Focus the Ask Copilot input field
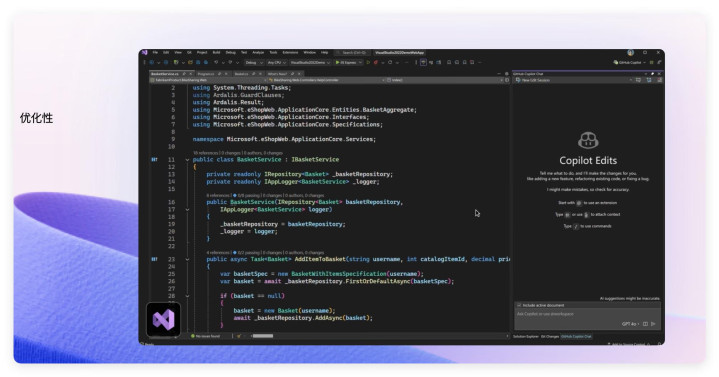 click(x=587, y=314)
